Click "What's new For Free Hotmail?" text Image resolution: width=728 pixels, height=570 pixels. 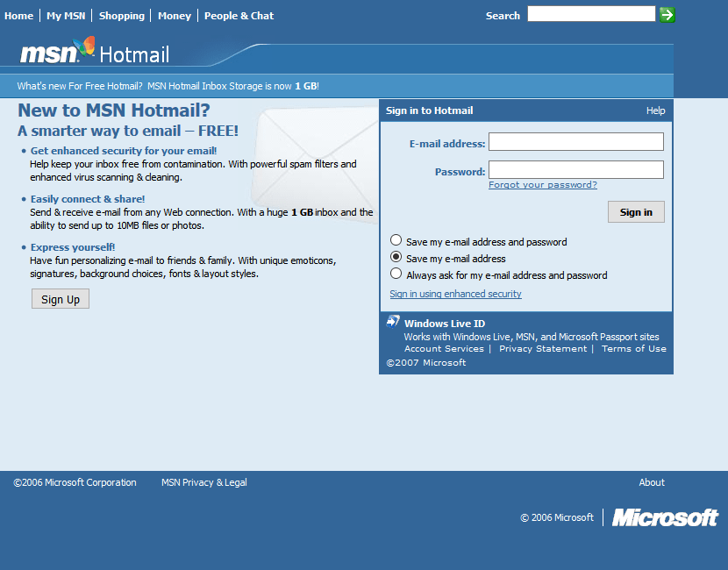click(80, 86)
